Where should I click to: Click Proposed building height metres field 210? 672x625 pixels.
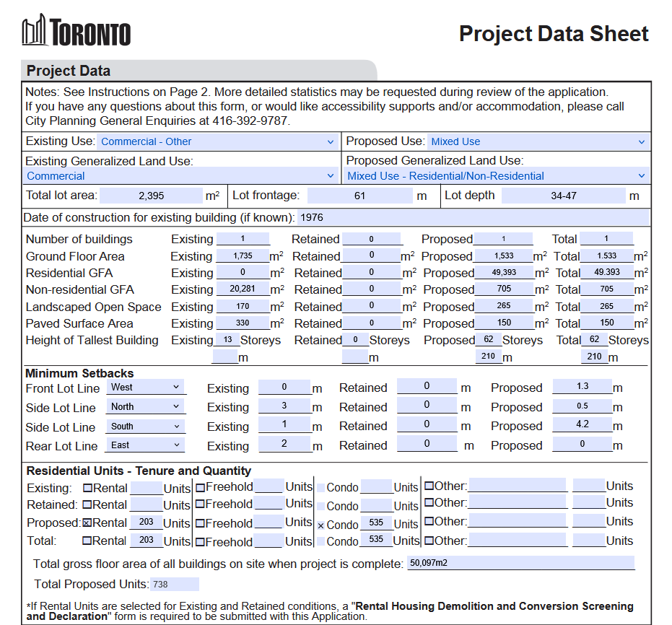point(489,357)
